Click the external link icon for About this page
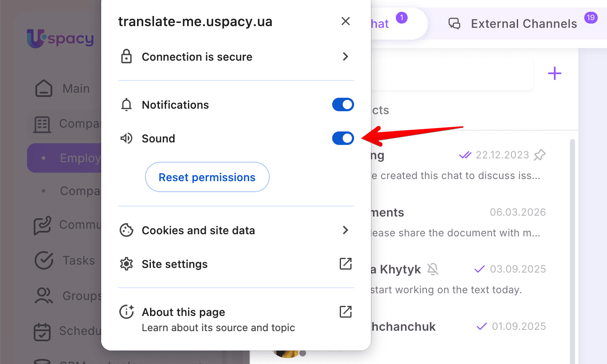The image size is (607, 364). 346,312
